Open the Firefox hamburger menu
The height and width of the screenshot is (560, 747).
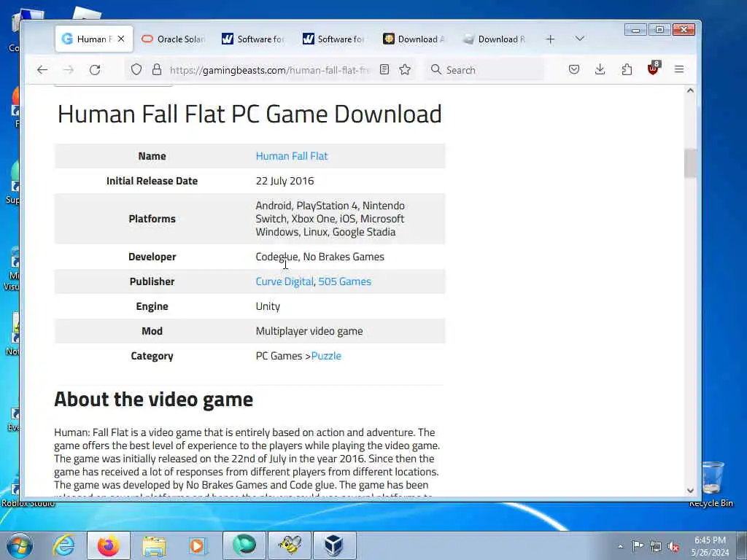tap(679, 70)
